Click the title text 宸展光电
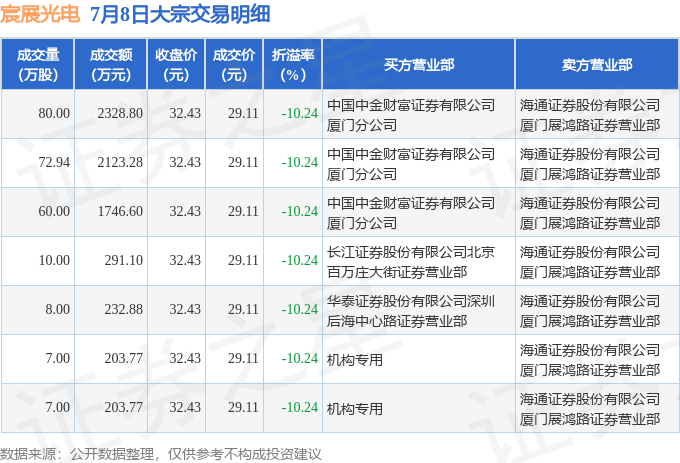 [x=40, y=14]
